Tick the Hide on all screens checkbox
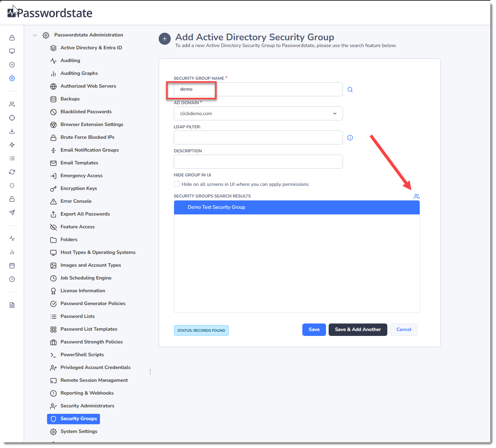Viewport: 496px width, 448px height. coord(177,184)
